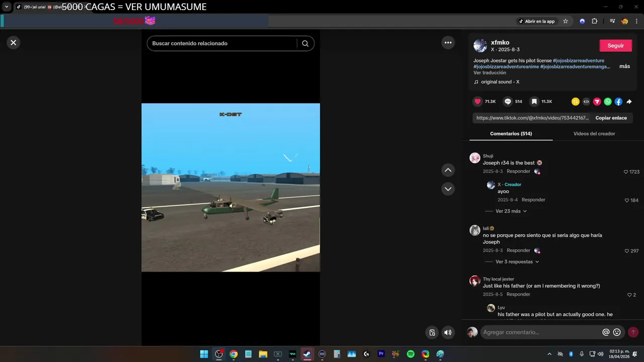
Task: Open Spotify from taskbar
Action: coord(411,354)
